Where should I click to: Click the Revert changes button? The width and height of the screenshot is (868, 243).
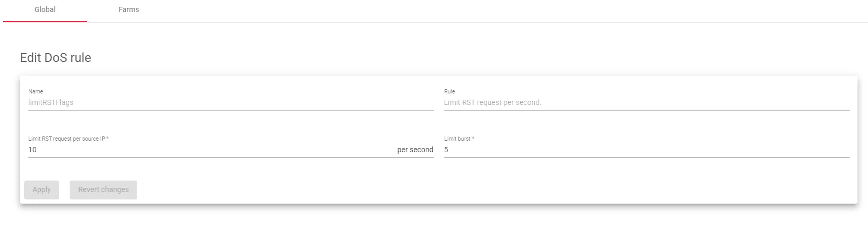click(103, 189)
